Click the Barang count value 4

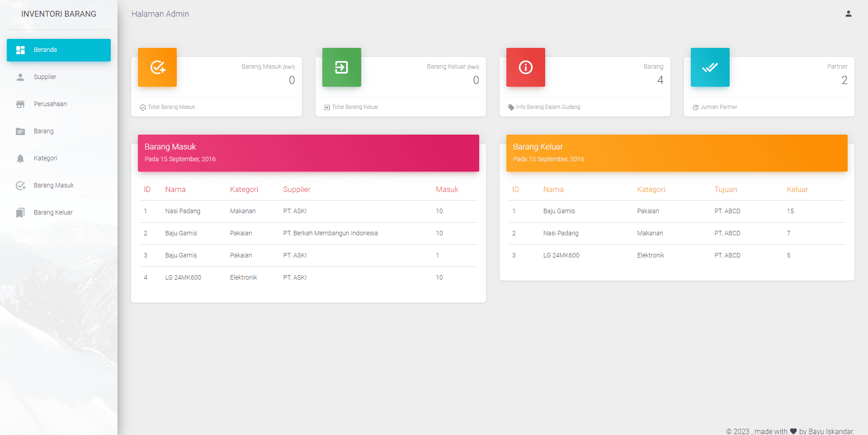[x=660, y=80]
